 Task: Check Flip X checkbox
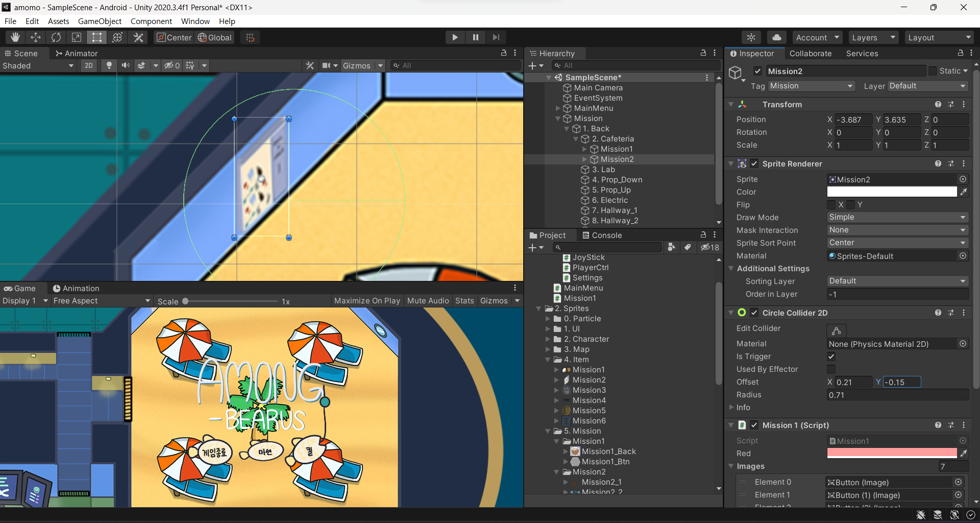coord(831,205)
